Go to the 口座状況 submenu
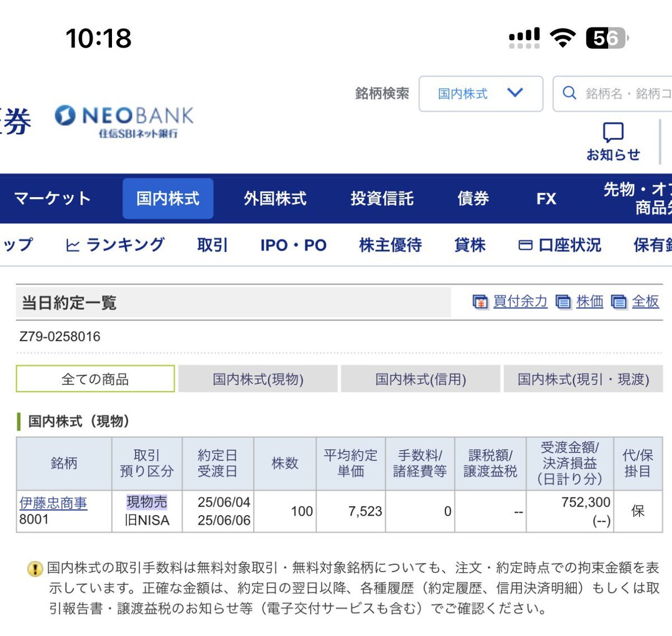672x636 pixels. click(x=560, y=245)
